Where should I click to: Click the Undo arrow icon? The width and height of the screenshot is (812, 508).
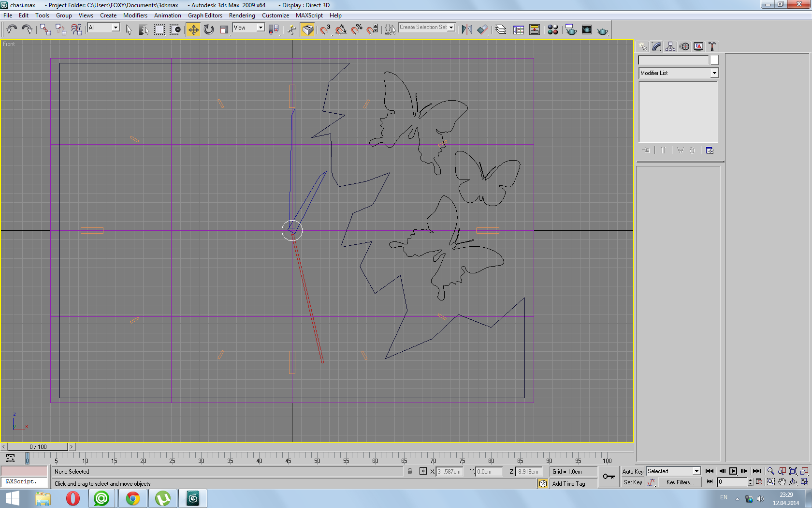point(12,30)
